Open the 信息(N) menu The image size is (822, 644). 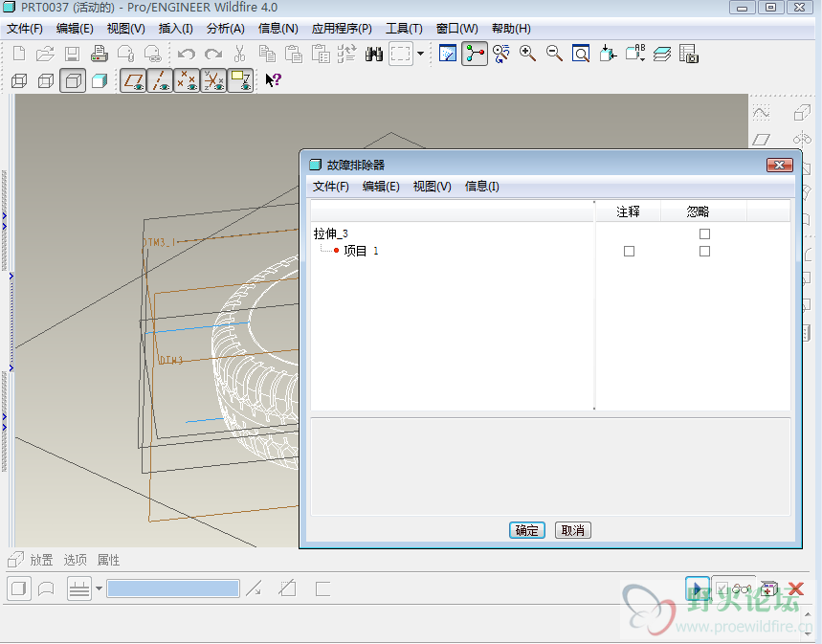tap(278, 29)
